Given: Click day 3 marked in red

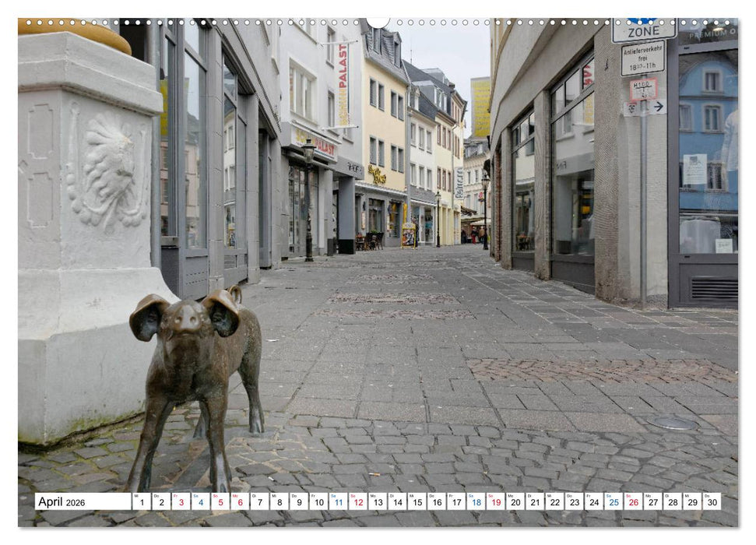Looking at the screenshot, I should coord(181,502).
